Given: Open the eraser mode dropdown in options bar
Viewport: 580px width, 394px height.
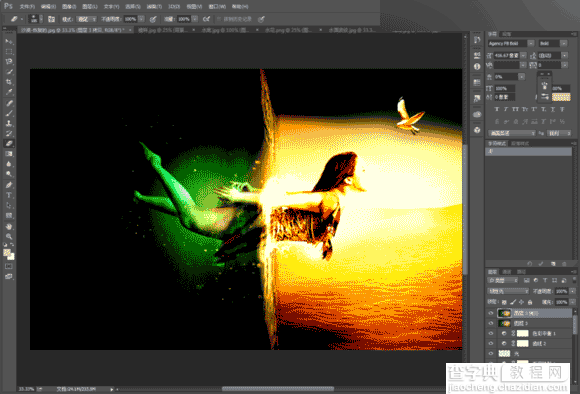Looking at the screenshot, I should [87, 19].
